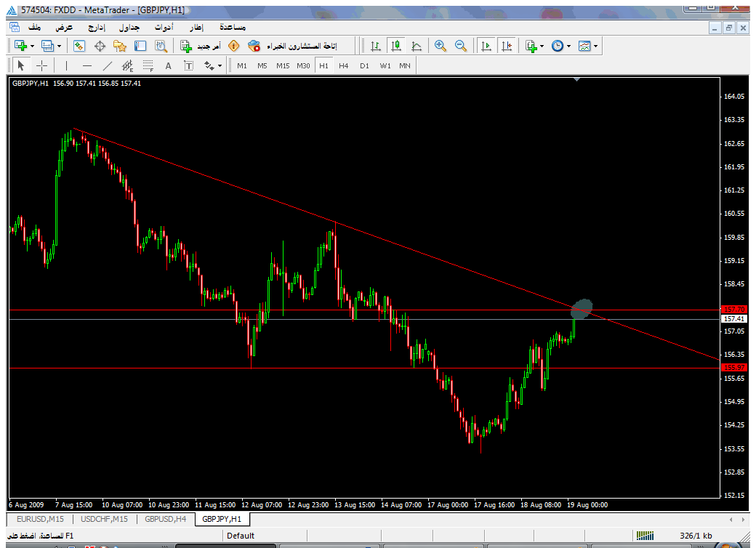Set timeframe to H4
Screen dimensions: 756x548
point(344,65)
